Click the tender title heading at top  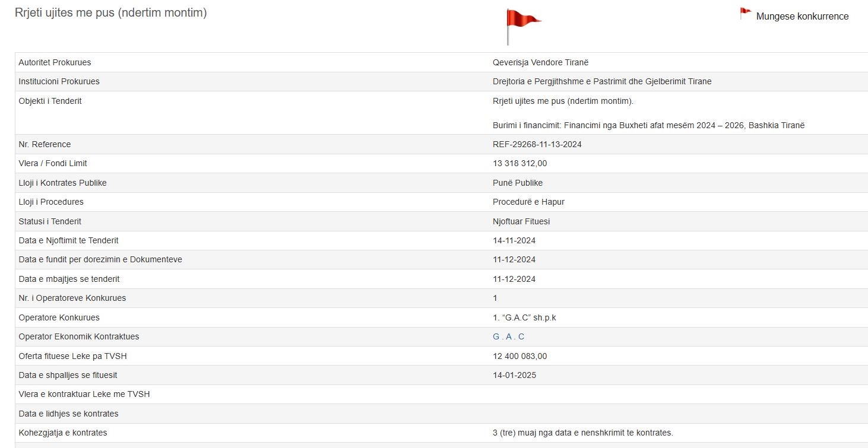pos(110,12)
